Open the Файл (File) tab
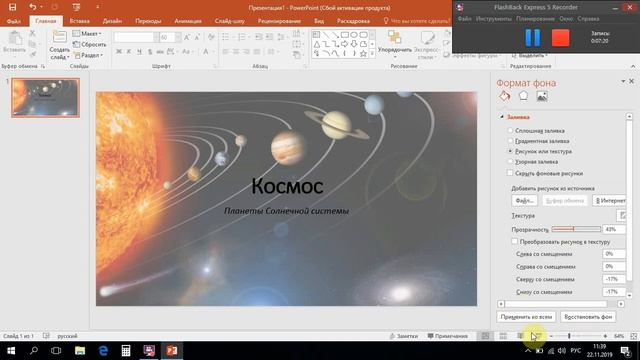The image size is (640, 360). coord(13,21)
